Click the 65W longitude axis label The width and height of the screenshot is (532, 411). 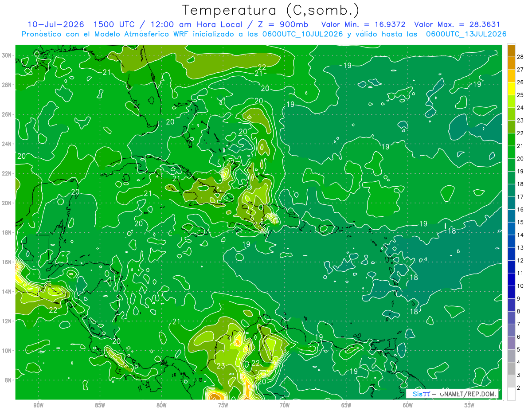coord(346,405)
